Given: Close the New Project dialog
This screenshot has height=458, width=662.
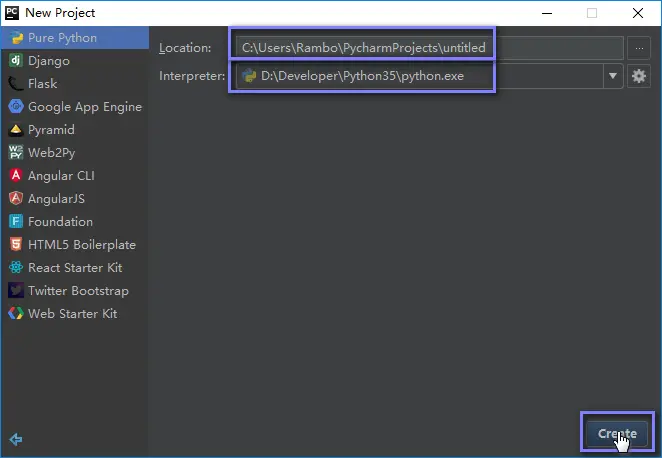Looking at the screenshot, I should (638, 13).
